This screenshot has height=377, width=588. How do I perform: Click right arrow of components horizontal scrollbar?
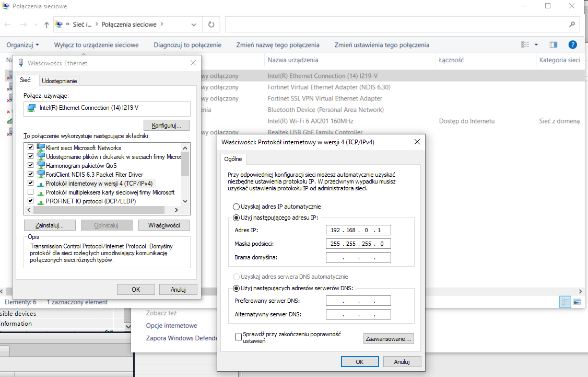(176, 210)
